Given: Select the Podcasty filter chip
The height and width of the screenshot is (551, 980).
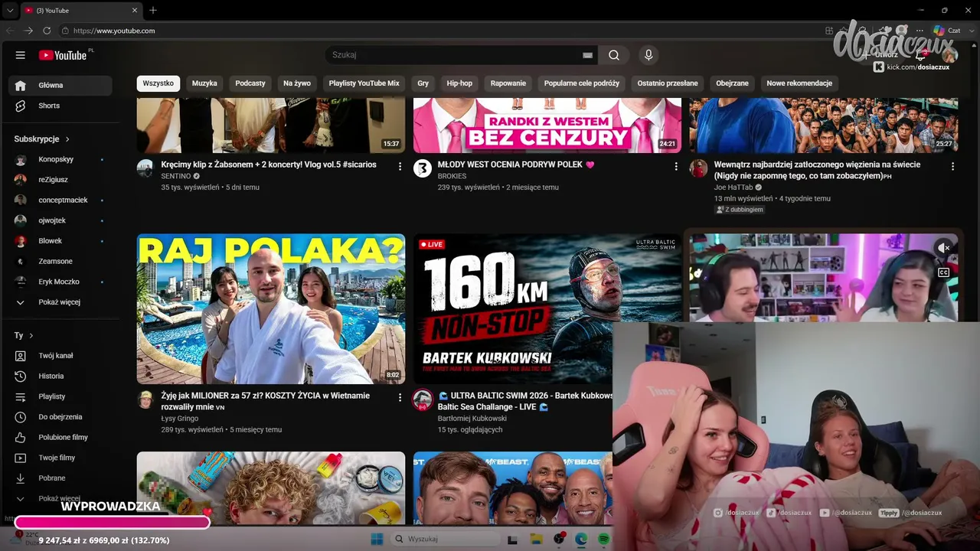Looking at the screenshot, I should pos(250,83).
